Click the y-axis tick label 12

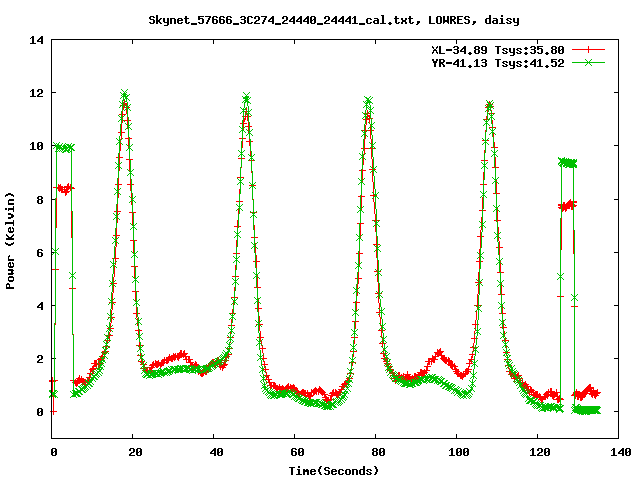36,93
